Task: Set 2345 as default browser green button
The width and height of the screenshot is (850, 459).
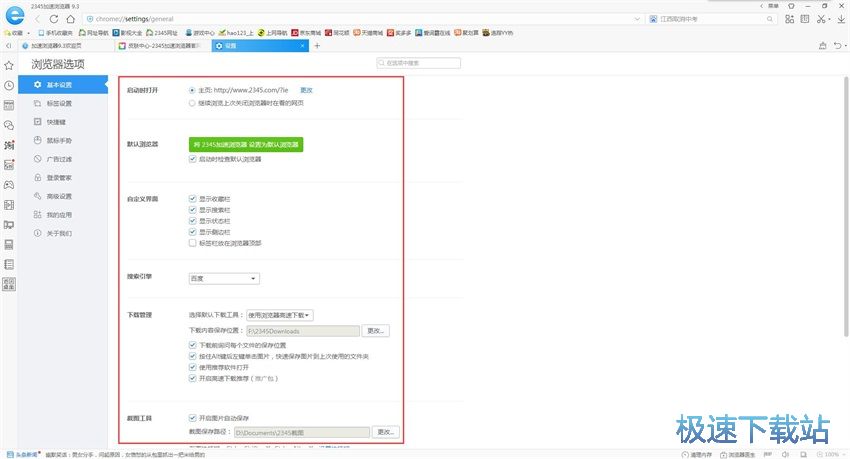Action: click(246, 145)
